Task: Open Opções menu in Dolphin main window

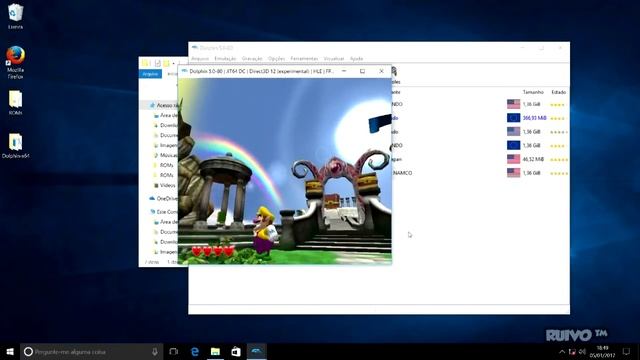Action: coord(276,59)
